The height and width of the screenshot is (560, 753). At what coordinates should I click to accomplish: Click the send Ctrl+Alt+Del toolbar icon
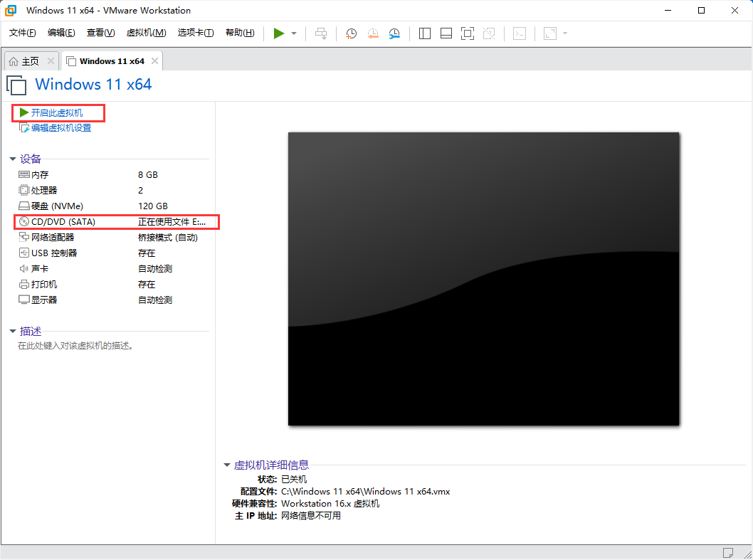tap(321, 33)
